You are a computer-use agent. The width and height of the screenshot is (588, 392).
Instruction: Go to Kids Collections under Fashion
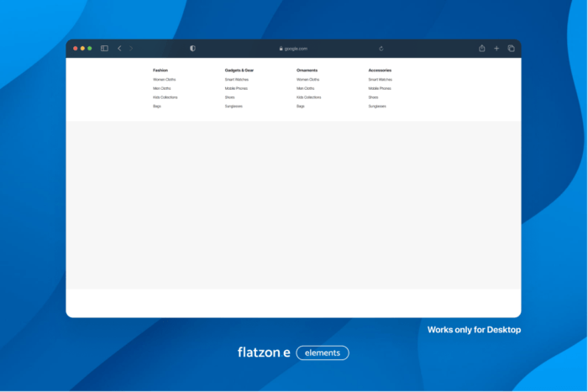pyautogui.click(x=165, y=97)
